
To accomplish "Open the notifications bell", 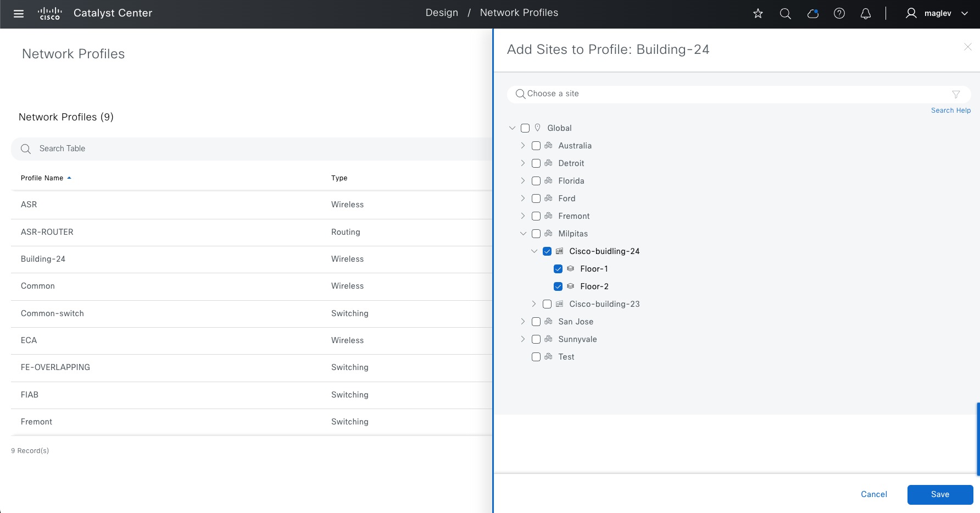I will [x=866, y=14].
